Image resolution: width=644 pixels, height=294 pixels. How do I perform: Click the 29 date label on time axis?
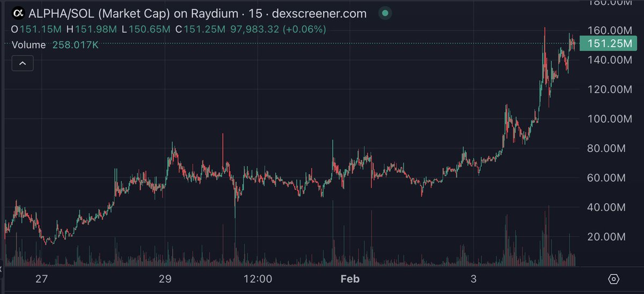click(165, 279)
